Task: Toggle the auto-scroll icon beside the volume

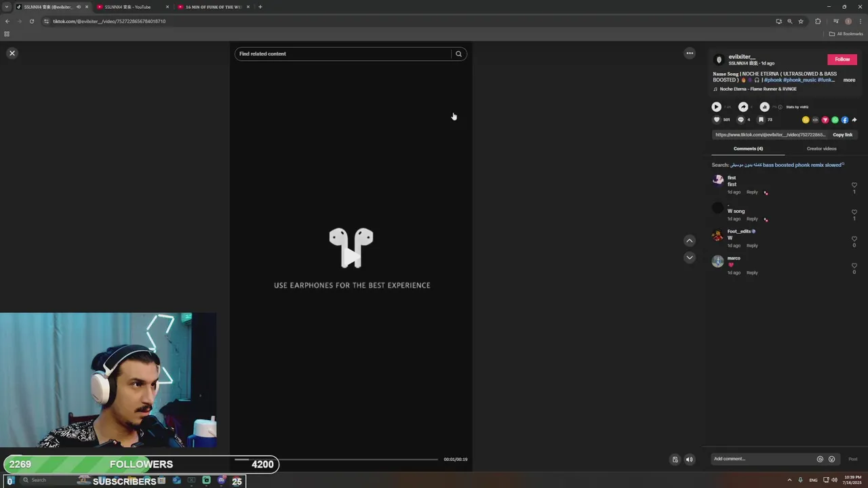Action: click(x=675, y=460)
